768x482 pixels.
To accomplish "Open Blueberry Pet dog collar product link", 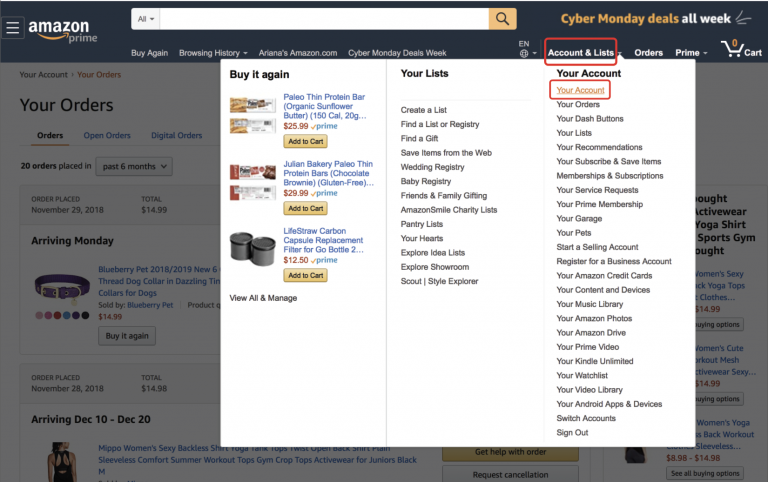I will tap(159, 281).
